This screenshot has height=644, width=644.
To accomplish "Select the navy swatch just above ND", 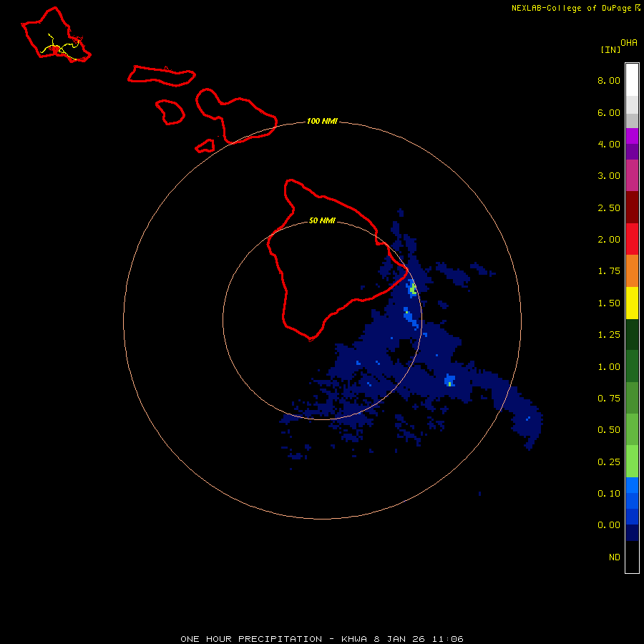I will pyautogui.click(x=632, y=533).
